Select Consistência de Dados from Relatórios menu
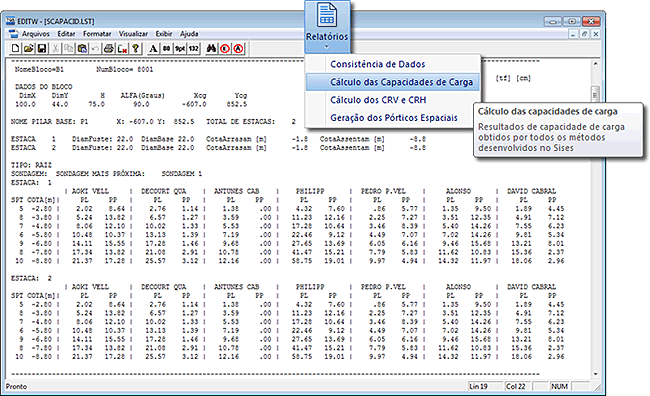650x396 pixels. pos(393,64)
